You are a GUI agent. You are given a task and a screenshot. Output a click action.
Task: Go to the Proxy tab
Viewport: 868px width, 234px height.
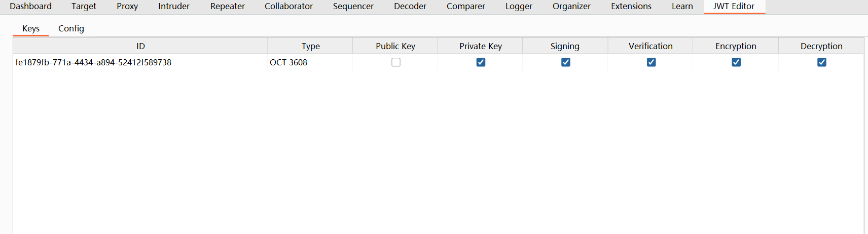coord(127,6)
